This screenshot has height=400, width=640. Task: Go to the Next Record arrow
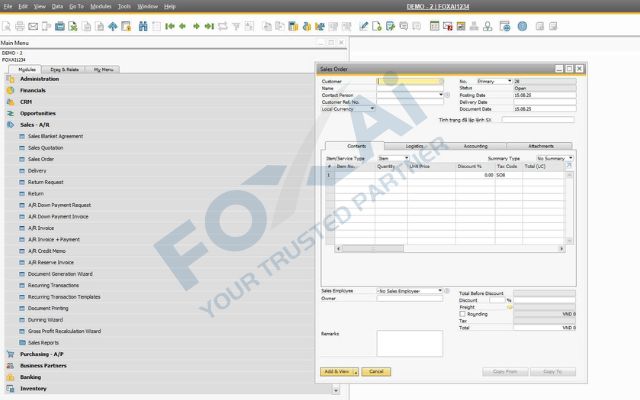pos(196,27)
